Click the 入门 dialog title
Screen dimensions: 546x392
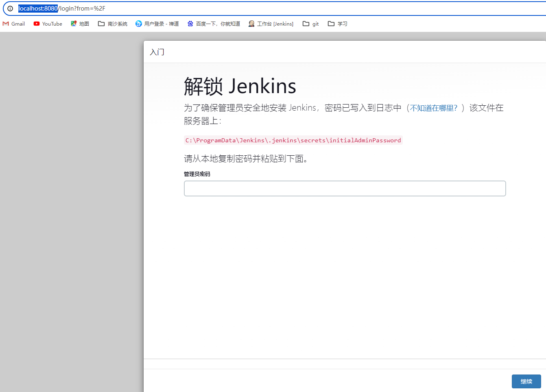pos(157,52)
